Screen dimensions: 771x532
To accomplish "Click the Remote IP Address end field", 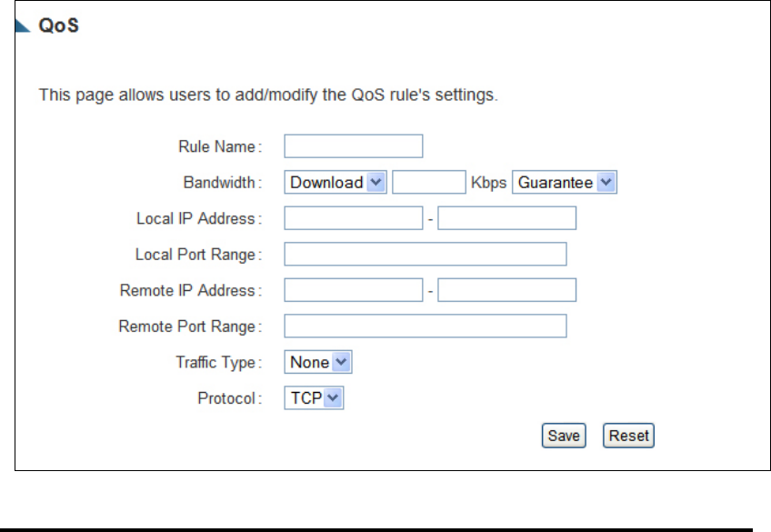I will coord(507,290).
